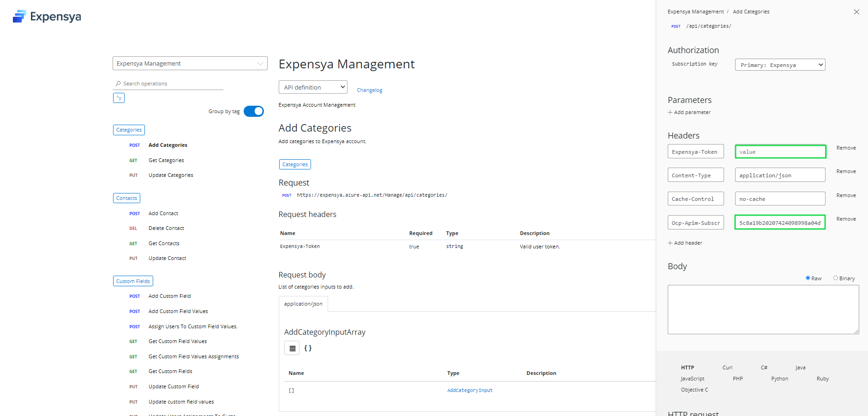This screenshot has width=868, height=416.
Task: Switch to JSON braces schema view
Action: 308,348
